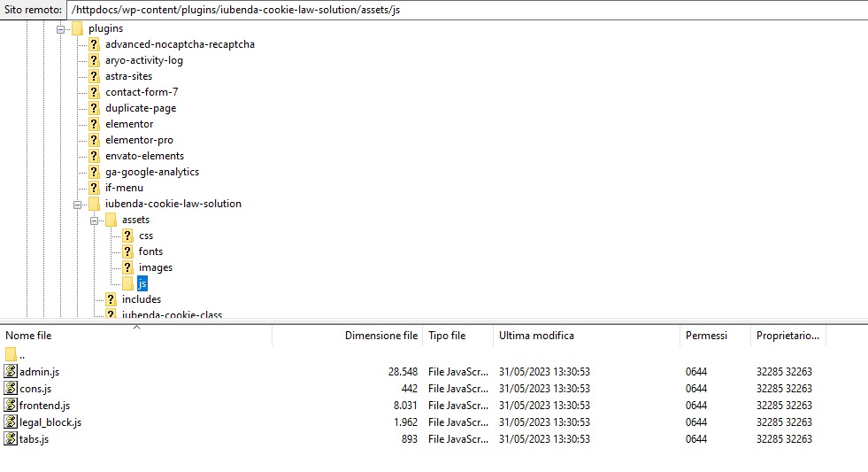Click the 0644 permission of cons.js
The height and width of the screenshot is (472, 868).
695,389
